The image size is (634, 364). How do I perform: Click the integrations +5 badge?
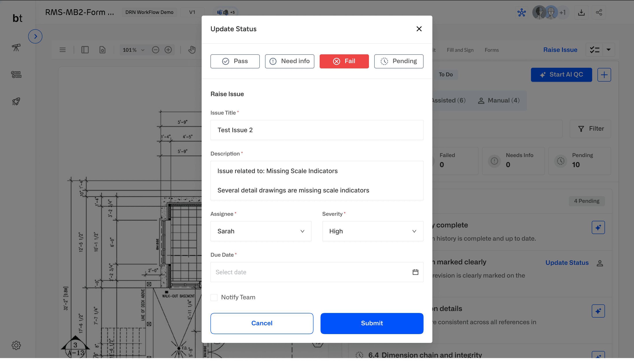tap(226, 12)
